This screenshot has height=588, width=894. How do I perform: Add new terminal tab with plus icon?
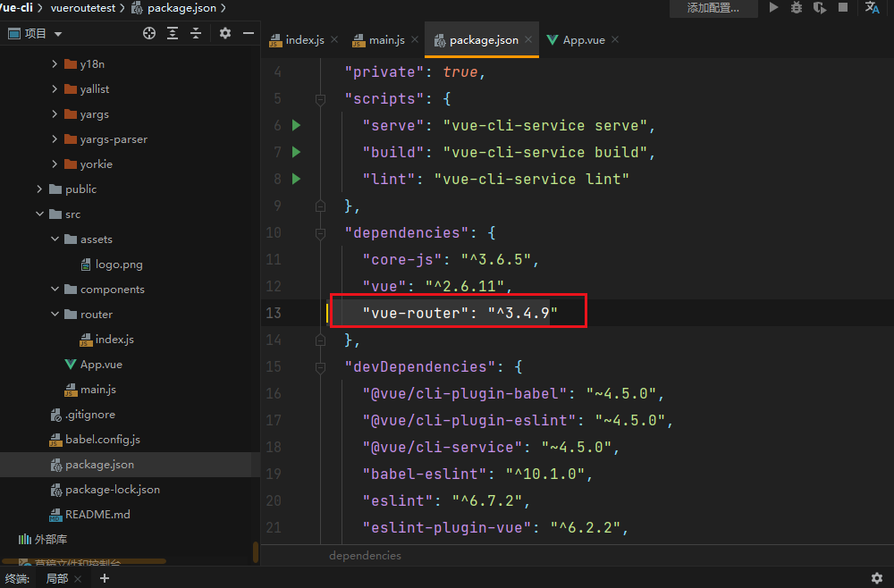click(105, 578)
